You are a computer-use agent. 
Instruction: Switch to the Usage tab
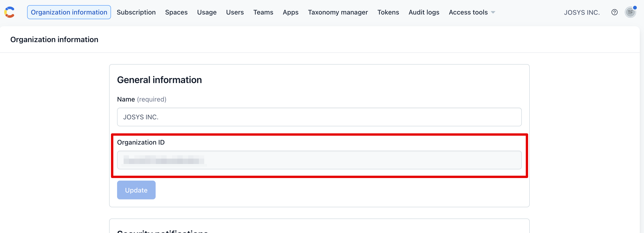(207, 12)
